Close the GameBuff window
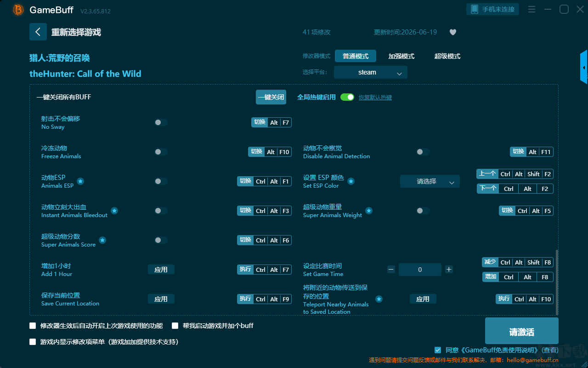588x368 pixels. pos(580,9)
